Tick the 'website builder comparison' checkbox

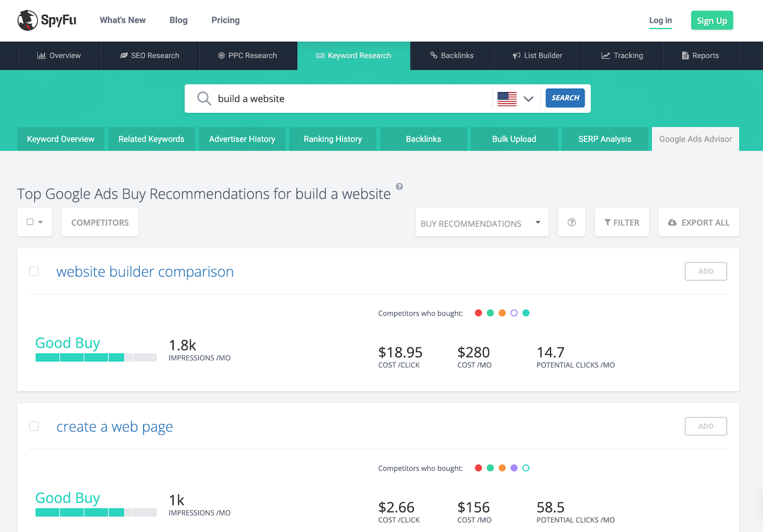pos(34,271)
